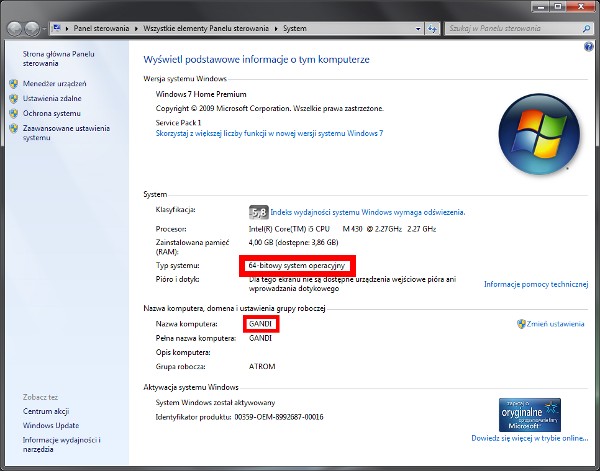Viewport: 600px width, 471px height.
Task: Click the Intel Core i5 processor value
Action: click(x=342, y=229)
